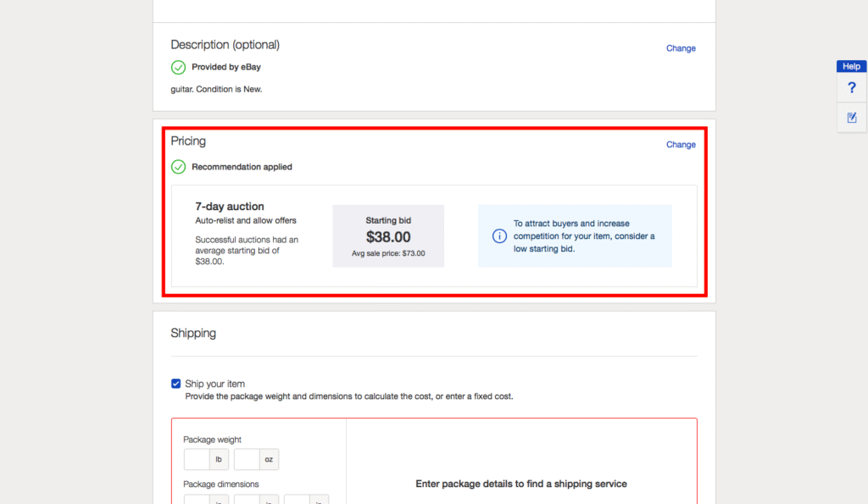Click the feedback note icon below Help
This screenshot has width=868, height=504.
point(852,118)
